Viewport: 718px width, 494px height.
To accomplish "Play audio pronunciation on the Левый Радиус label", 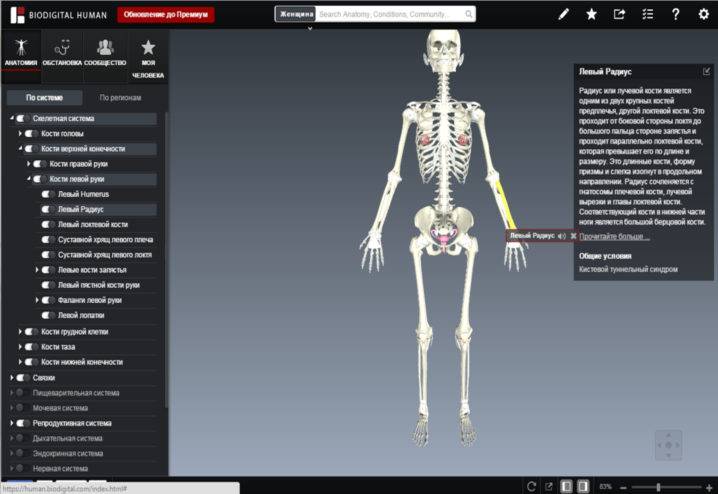I will 562,236.
